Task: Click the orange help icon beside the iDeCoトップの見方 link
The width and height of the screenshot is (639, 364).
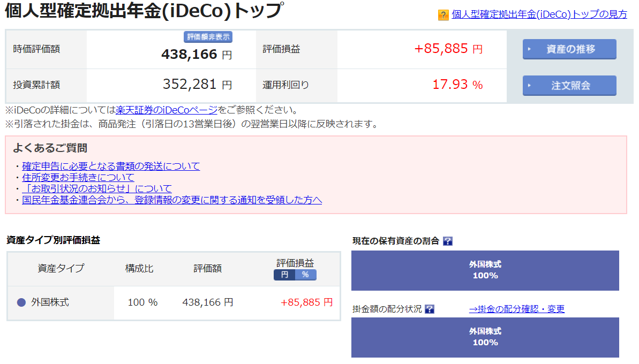Action: click(x=443, y=15)
